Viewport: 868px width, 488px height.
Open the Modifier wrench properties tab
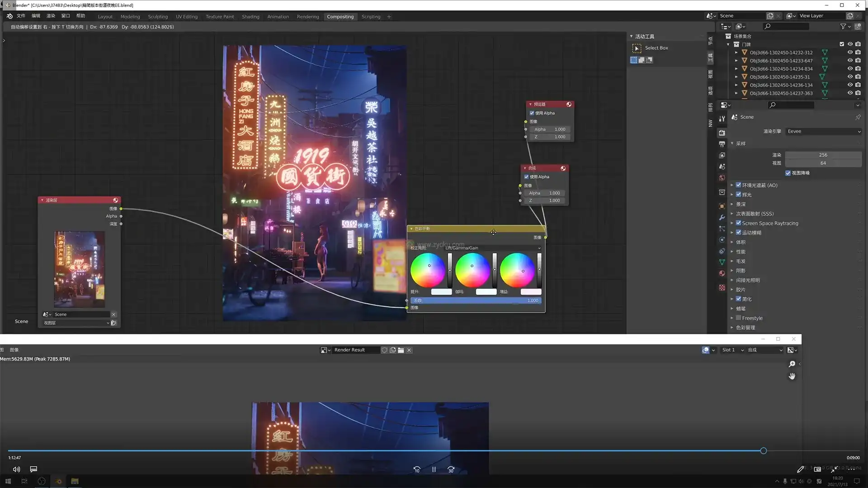[x=722, y=217]
